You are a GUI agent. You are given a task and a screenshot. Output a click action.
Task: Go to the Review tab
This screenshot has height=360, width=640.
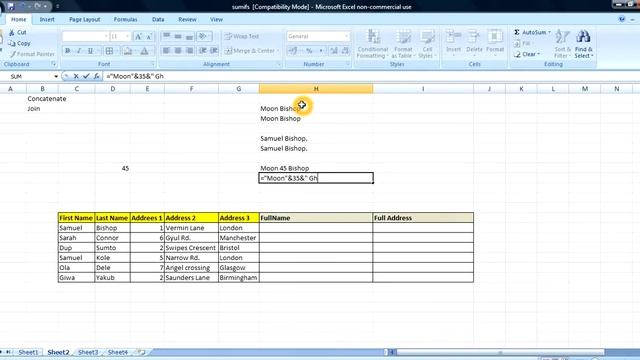point(187,19)
